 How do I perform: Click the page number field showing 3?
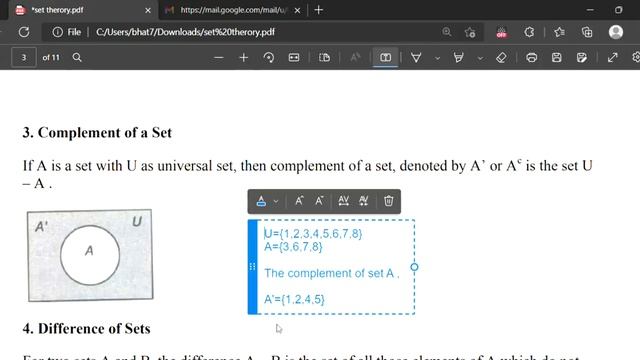point(24,58)
